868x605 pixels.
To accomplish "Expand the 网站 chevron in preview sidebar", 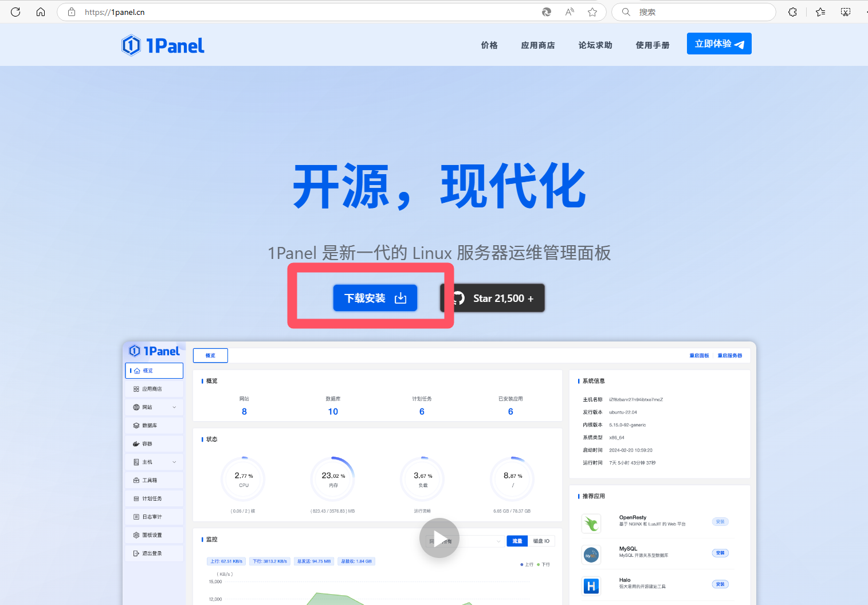I will coord(174,407).
